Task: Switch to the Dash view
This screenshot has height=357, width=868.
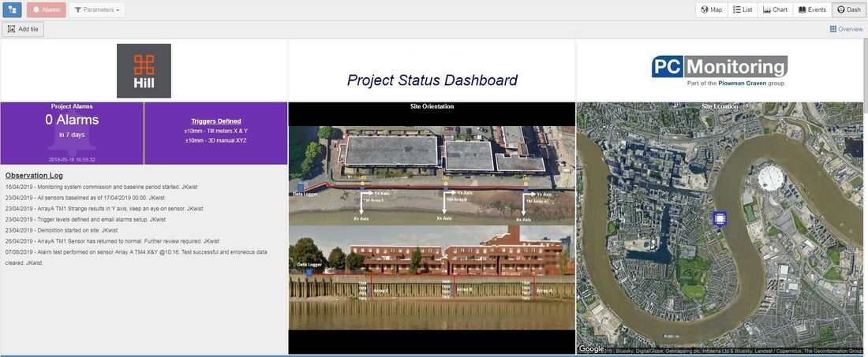Action: click(x=848, y=9)
